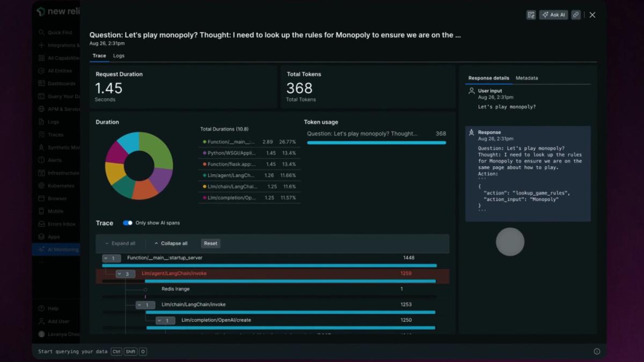
Task: Click the Dashboards sidebar icon
Action: pyautogui.click(x=41, y=84)
